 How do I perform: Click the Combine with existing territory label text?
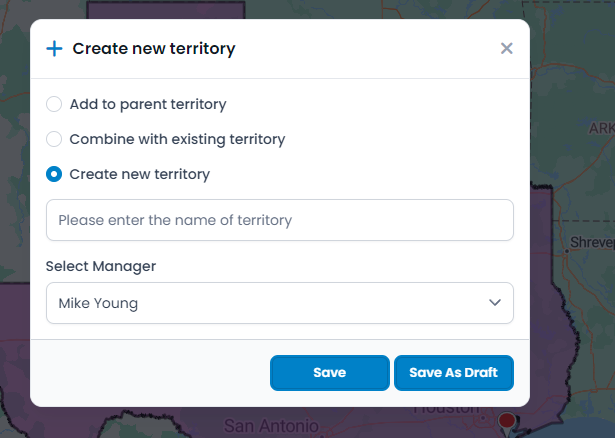pyautogui.click(x=177, y=139)
